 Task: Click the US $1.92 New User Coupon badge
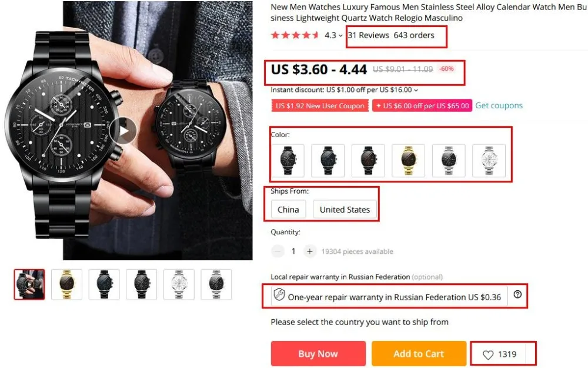[x=320, y=106]
